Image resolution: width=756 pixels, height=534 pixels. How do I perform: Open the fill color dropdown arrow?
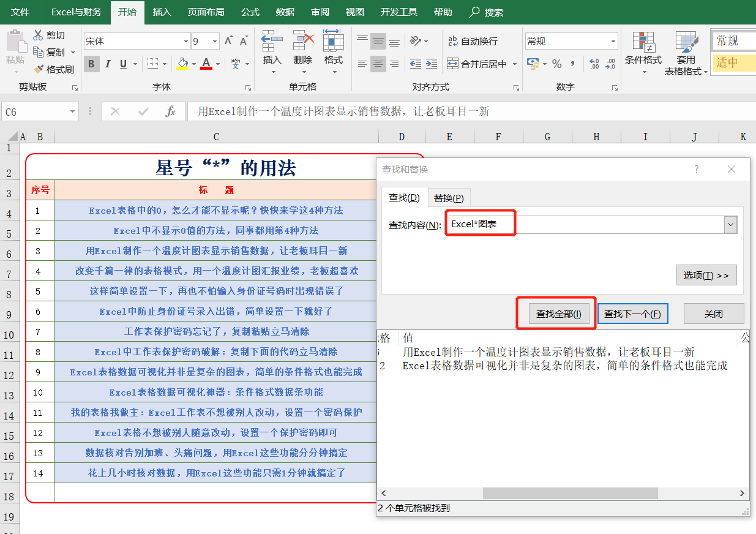(x=193, y=64)
